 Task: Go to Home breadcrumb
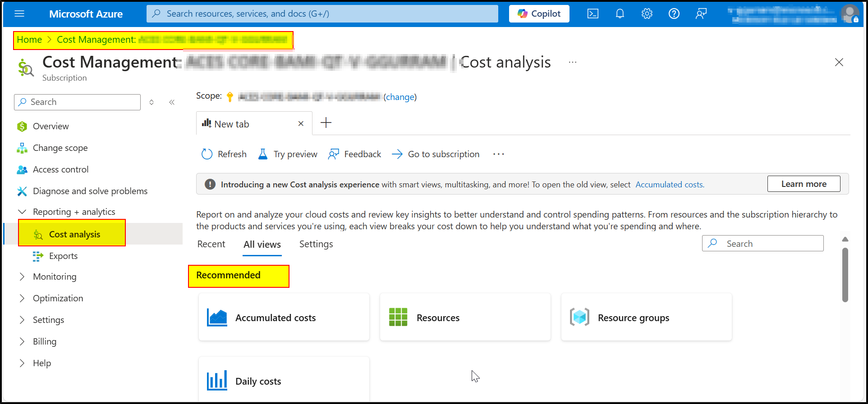29,40
